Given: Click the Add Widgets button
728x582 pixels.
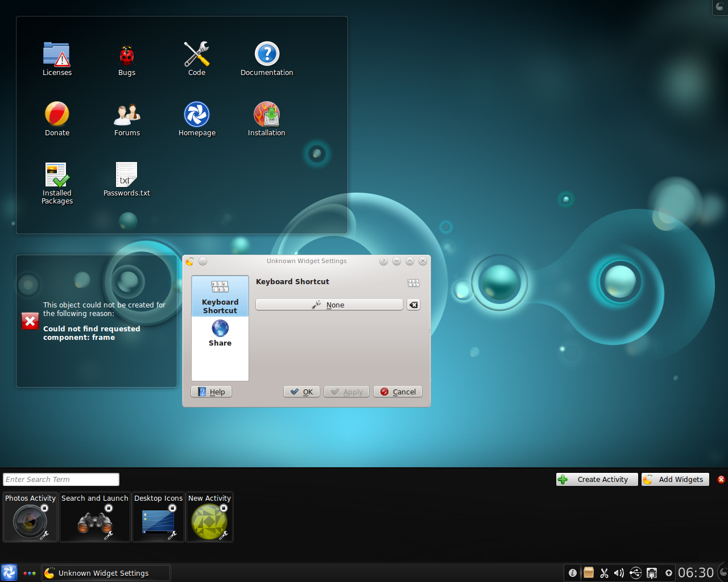Looking at the screenshot, I should coord(676,479).
